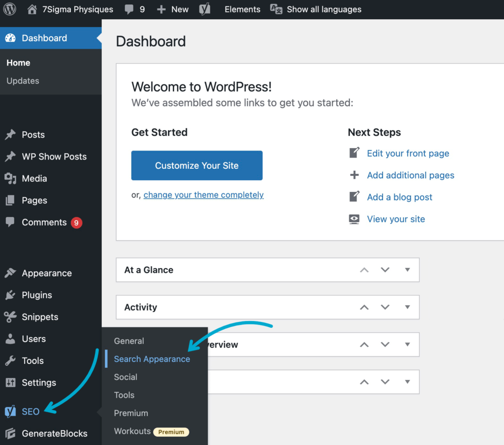Move the widget below Activity down

385,345
